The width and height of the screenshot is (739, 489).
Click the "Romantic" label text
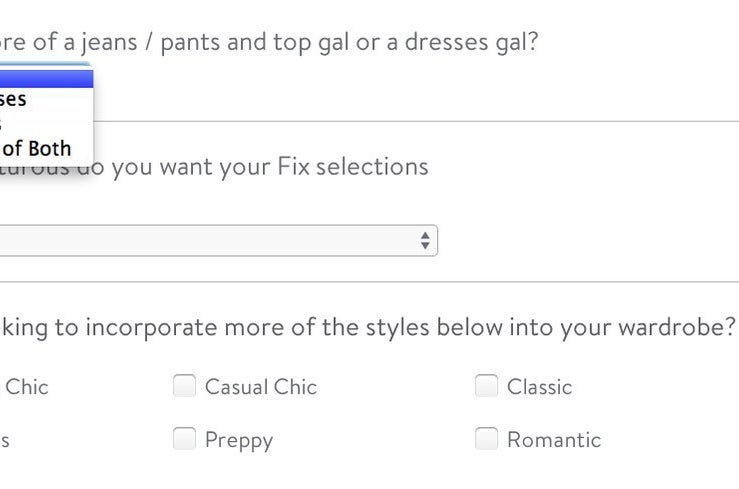553,440
